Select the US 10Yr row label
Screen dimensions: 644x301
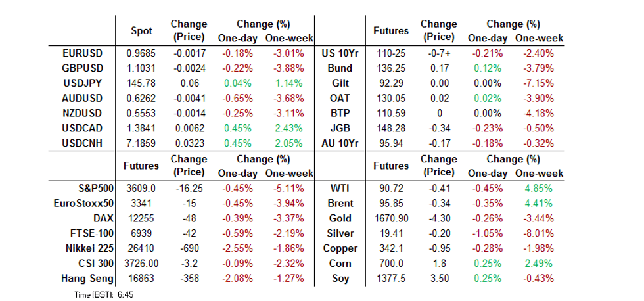pyautogui.click(x=339, y=52)
